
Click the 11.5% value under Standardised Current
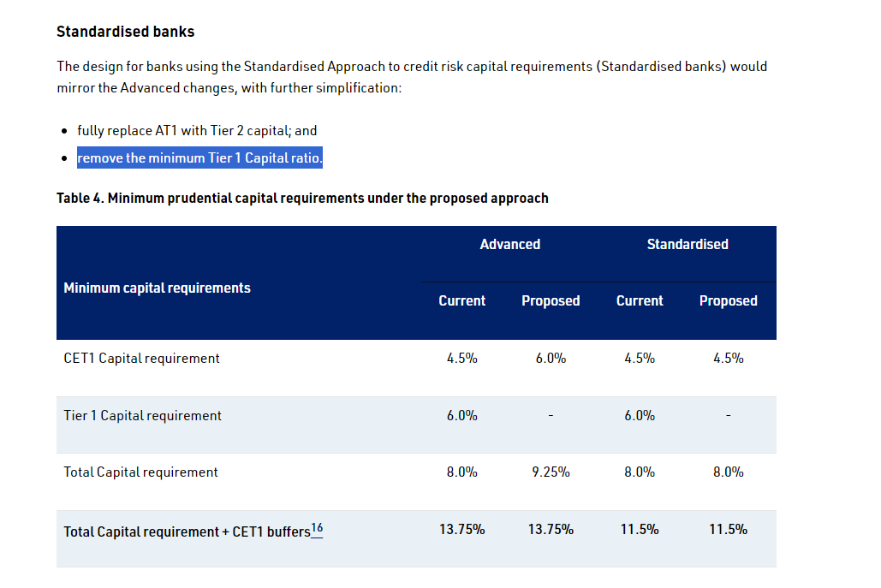(640, 530)
